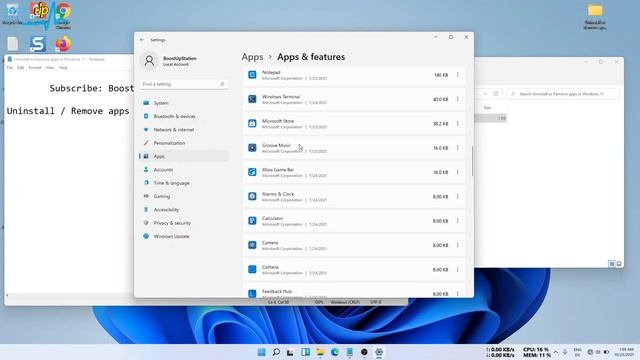This screenshot has height=360, width=640.
Task: Click the Camera app icon in the list
Action: tap(252, 245)
